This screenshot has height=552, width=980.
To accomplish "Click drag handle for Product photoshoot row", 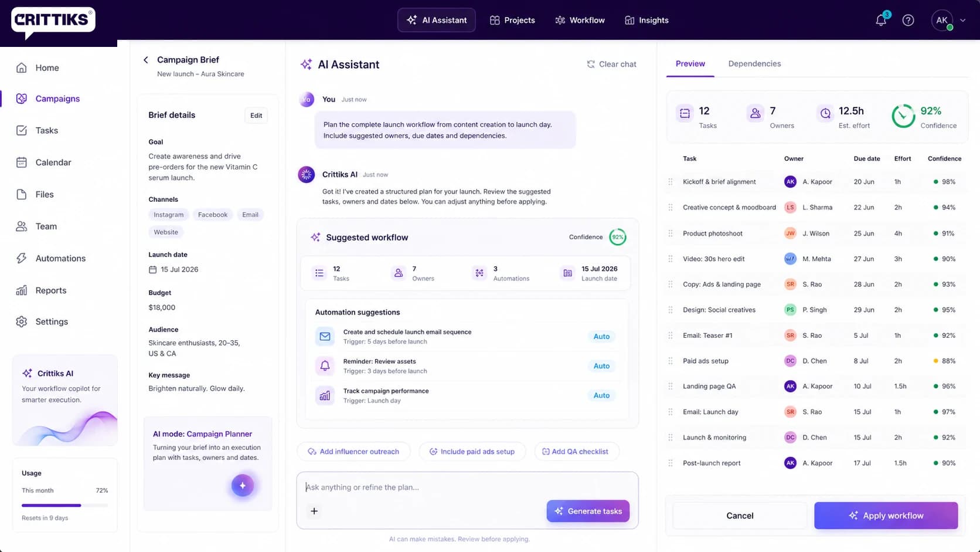I will 671,233.
